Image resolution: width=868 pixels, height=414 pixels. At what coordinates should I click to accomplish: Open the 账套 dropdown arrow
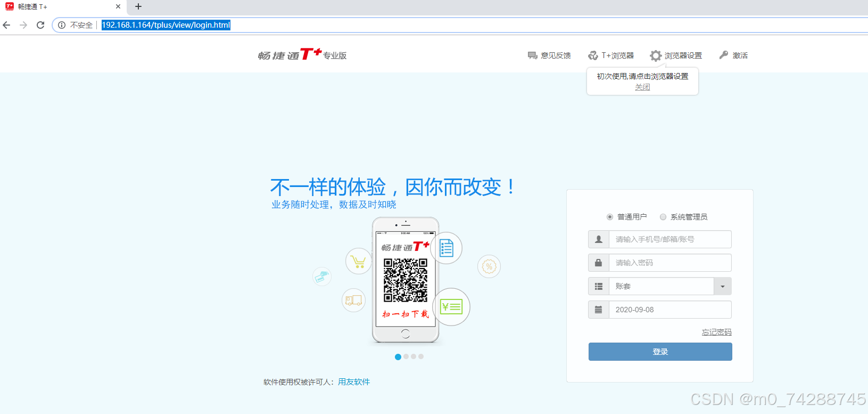tap(722, 286)
